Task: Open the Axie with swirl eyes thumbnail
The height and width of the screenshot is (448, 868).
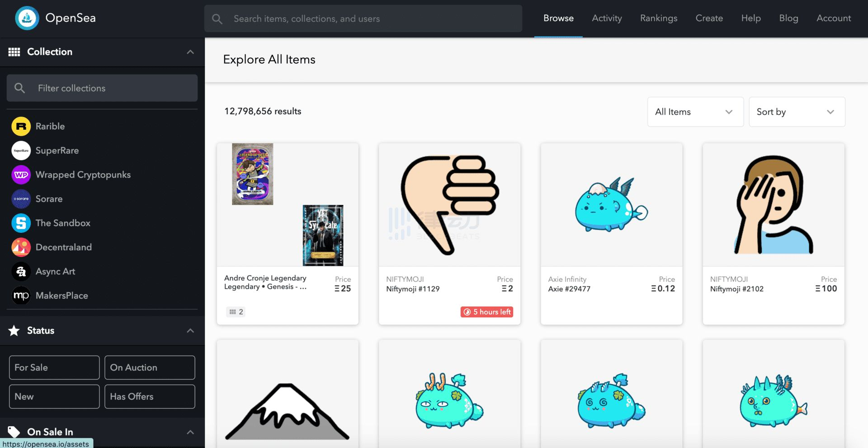Action: [611, 401]
